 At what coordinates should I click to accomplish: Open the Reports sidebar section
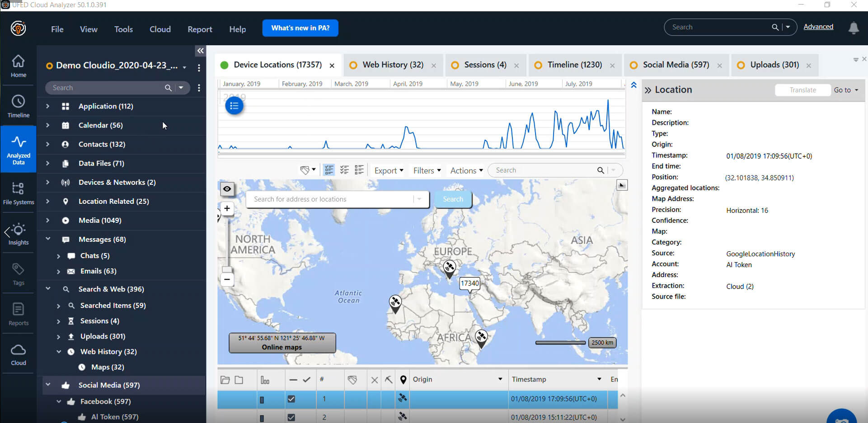[18, 314]
